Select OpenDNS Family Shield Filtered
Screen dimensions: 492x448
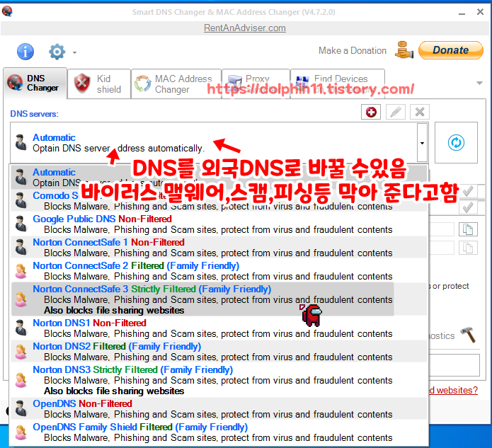[x=219, y=432]
